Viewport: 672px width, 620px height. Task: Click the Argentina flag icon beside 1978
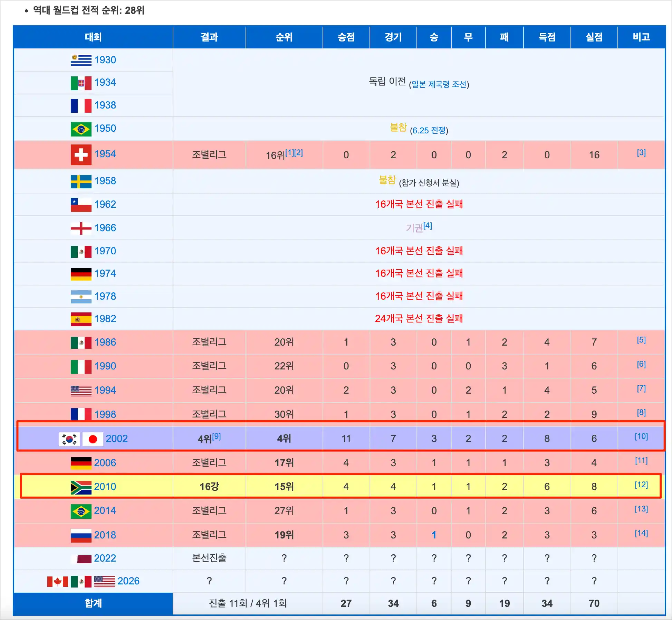pos(81,297)
